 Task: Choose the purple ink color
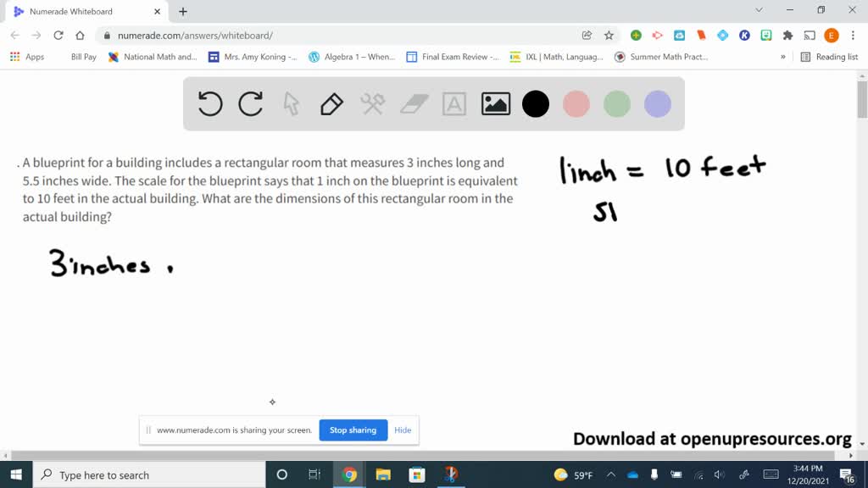pyautogui.click(x=658, y=104)
